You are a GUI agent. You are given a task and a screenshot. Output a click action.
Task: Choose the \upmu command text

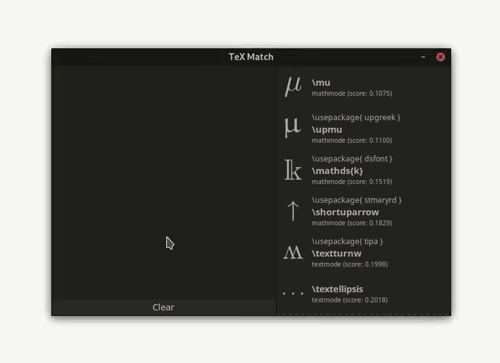coord(327,130)
